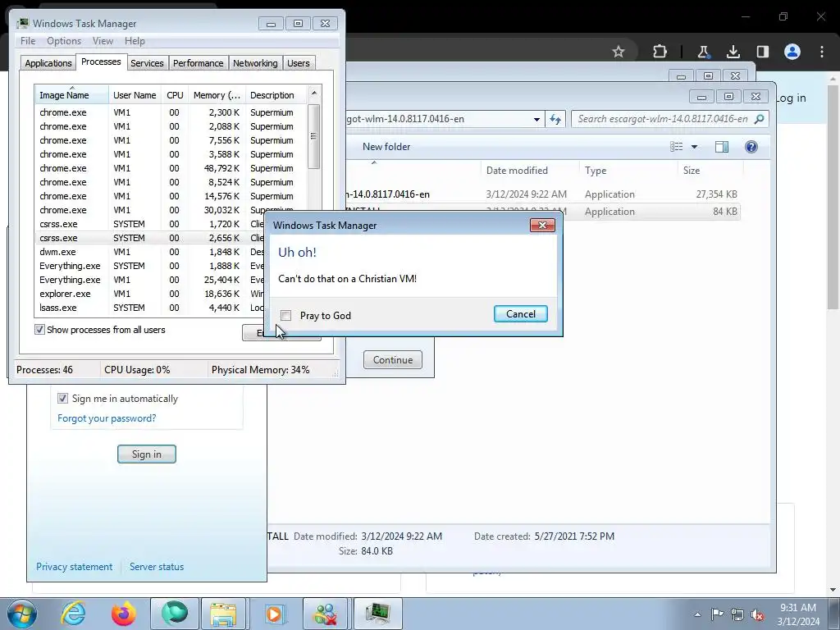This screenshot has width=840, height=630.
Task: Open Internet Explorer from the taskbar
Action: click(73, 614)
